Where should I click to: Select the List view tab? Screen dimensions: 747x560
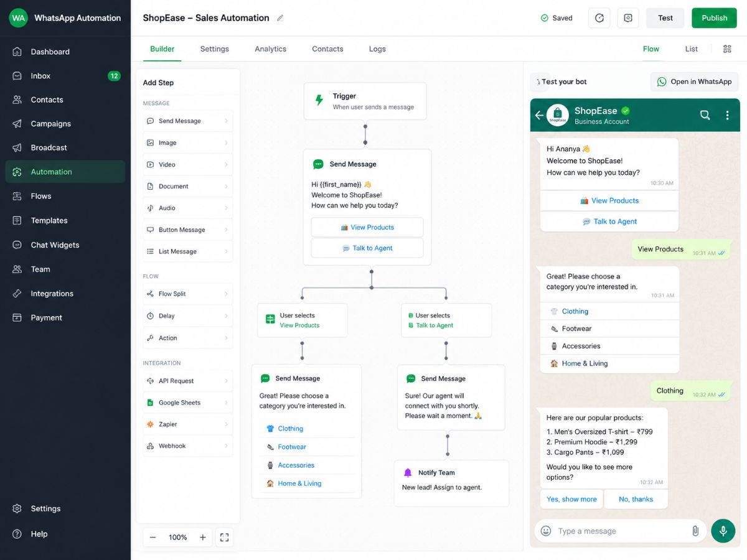click(x=692, y=49)
